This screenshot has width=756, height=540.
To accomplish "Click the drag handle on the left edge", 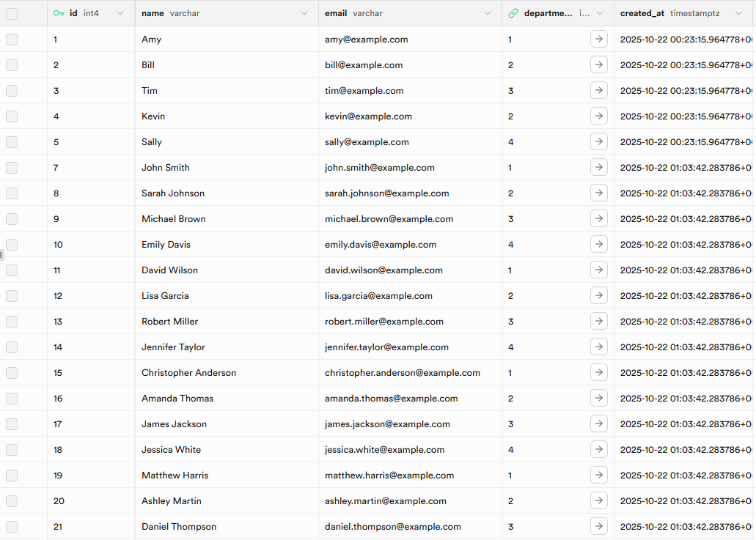I will pos(2,254).
